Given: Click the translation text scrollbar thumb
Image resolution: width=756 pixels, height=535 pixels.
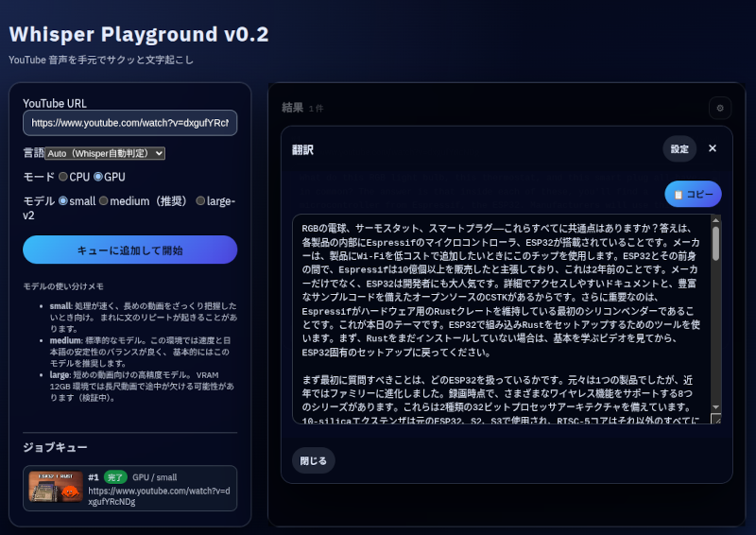Looking at the screenshot, I should pyautogui.click(x=716, y=243).
